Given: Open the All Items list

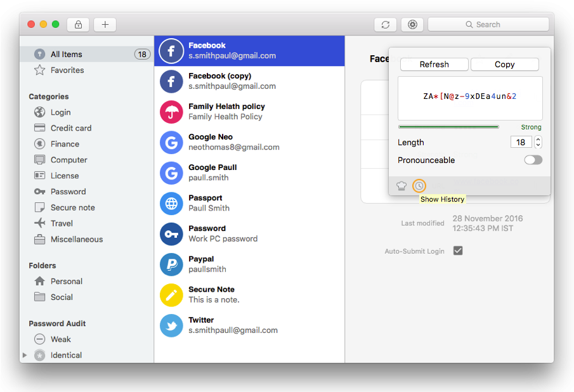Looking at the screenshot, I should pos(67,54).
